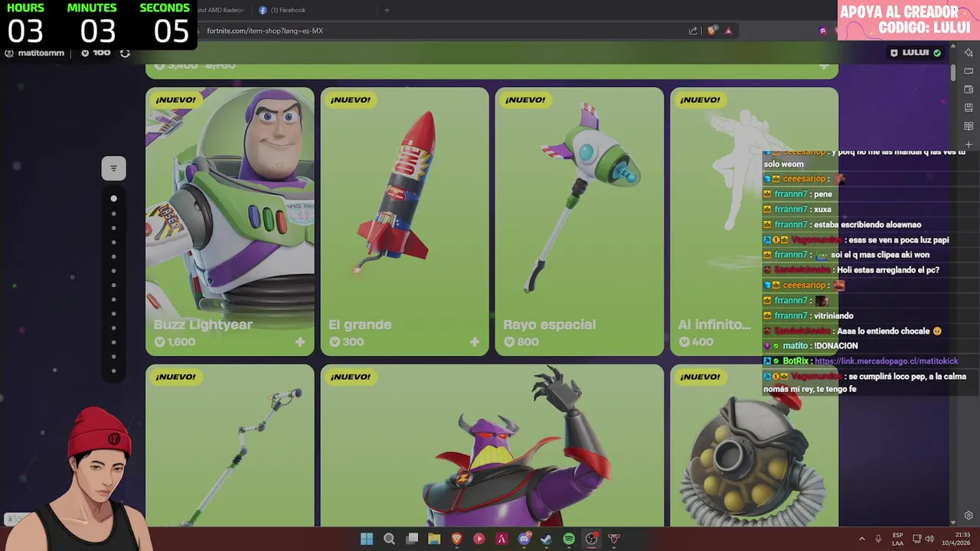Open the Bookmarks sidebar icon

click(969, 107)
